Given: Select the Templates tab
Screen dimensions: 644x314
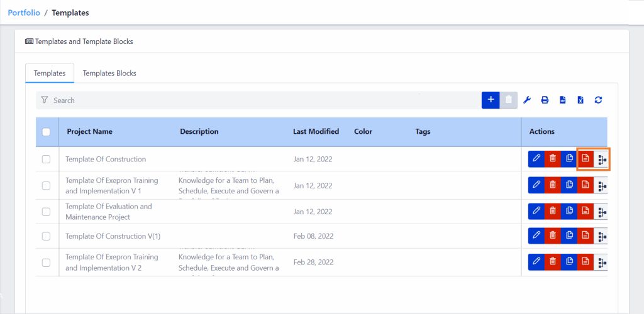Looking at the screenshot, I should coord(50,73).
